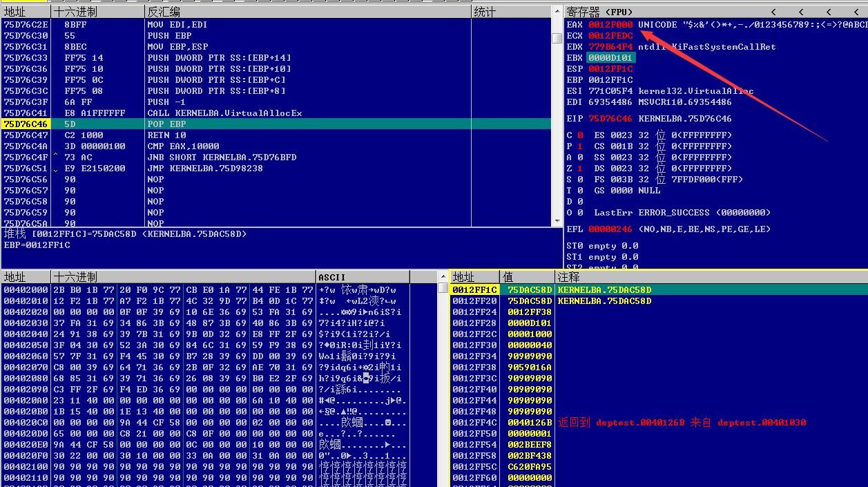
Task: Click the P flag value
Action: click(x=580, y=146)
